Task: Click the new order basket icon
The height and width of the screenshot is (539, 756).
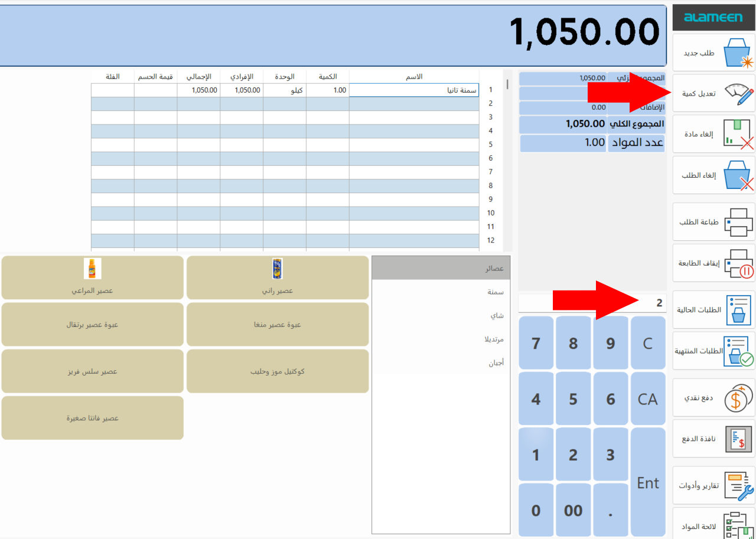Action: (x=739, y=53)
